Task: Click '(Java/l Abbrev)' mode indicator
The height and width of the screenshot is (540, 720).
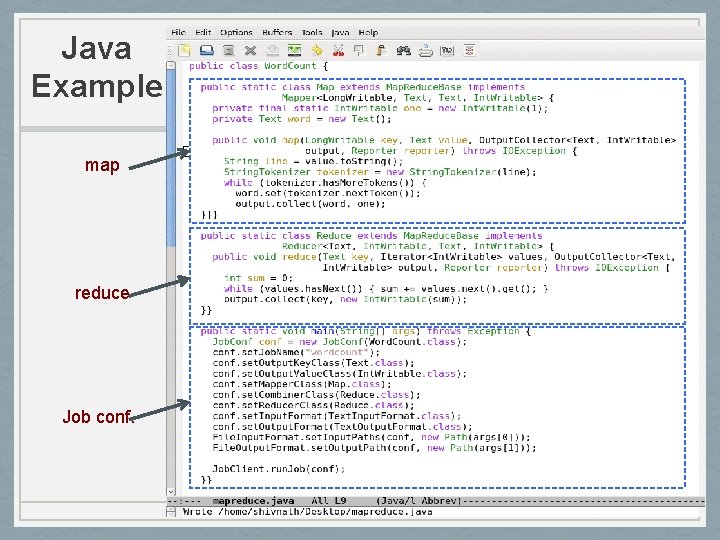Action: coord(419,501)
